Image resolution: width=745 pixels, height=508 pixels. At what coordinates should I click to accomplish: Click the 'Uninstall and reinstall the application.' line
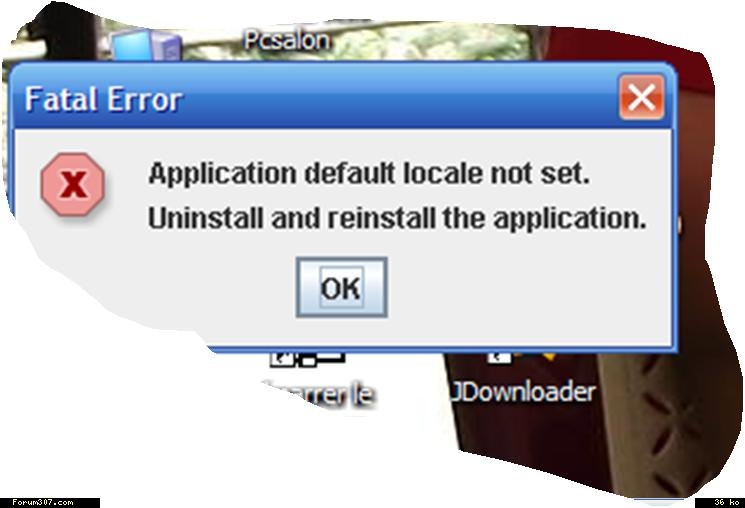click(397, 219)
